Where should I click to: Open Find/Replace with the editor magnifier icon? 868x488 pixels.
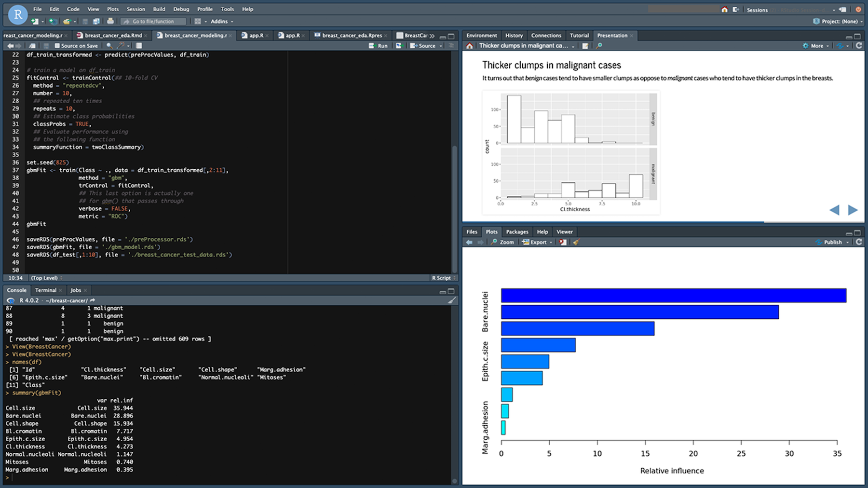(x=110, y=45)
